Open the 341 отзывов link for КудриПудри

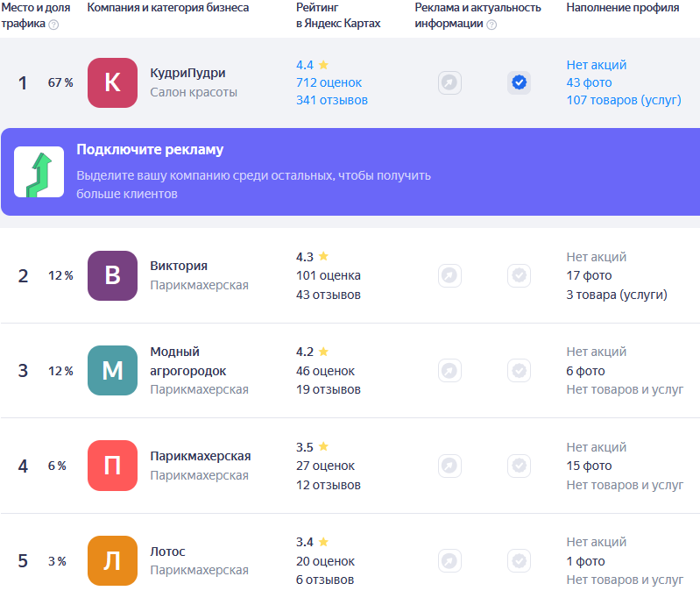(331, 100)
